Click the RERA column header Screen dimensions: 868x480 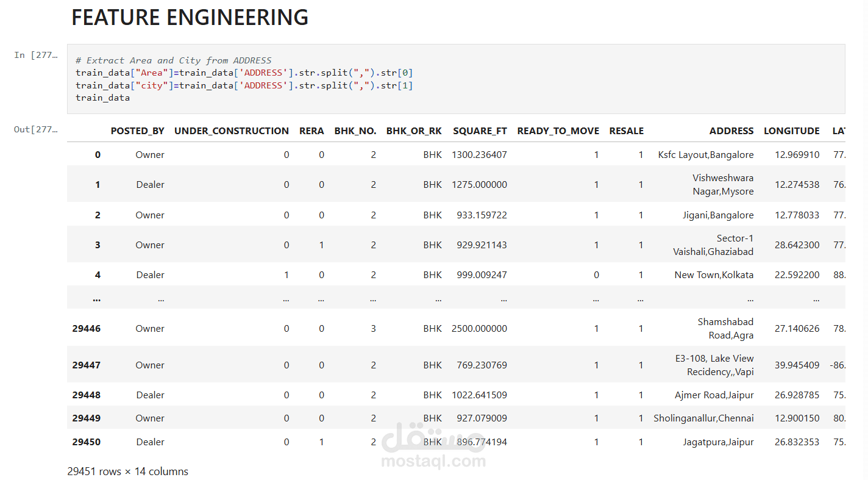(x=311, y=131)
